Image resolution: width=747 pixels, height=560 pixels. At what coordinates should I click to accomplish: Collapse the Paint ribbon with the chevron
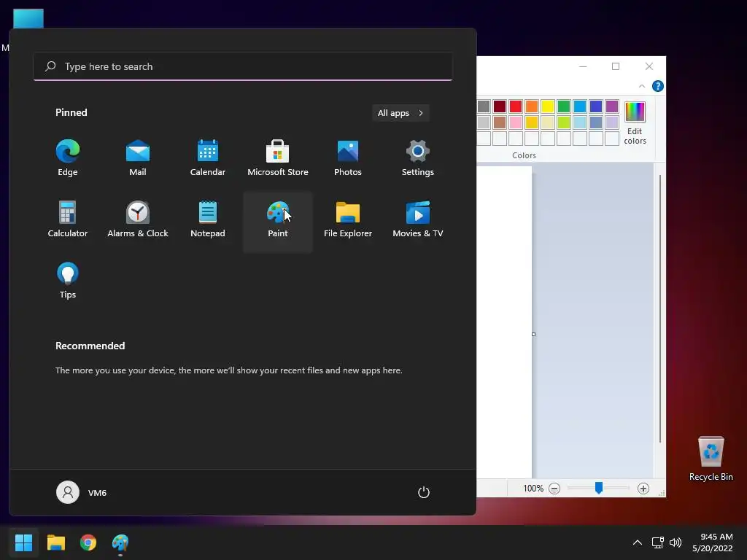[x=642, y=86]
